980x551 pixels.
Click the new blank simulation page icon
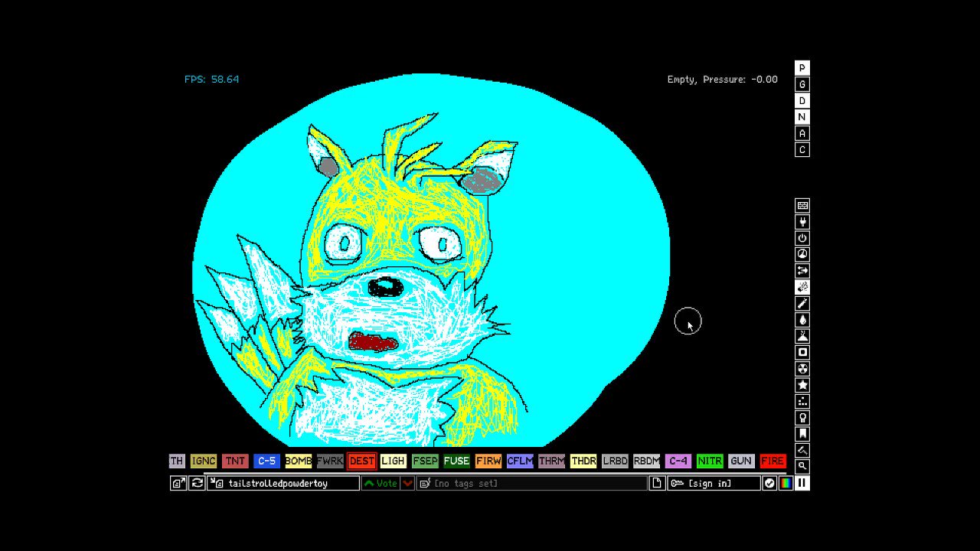[x=657, y=483]
